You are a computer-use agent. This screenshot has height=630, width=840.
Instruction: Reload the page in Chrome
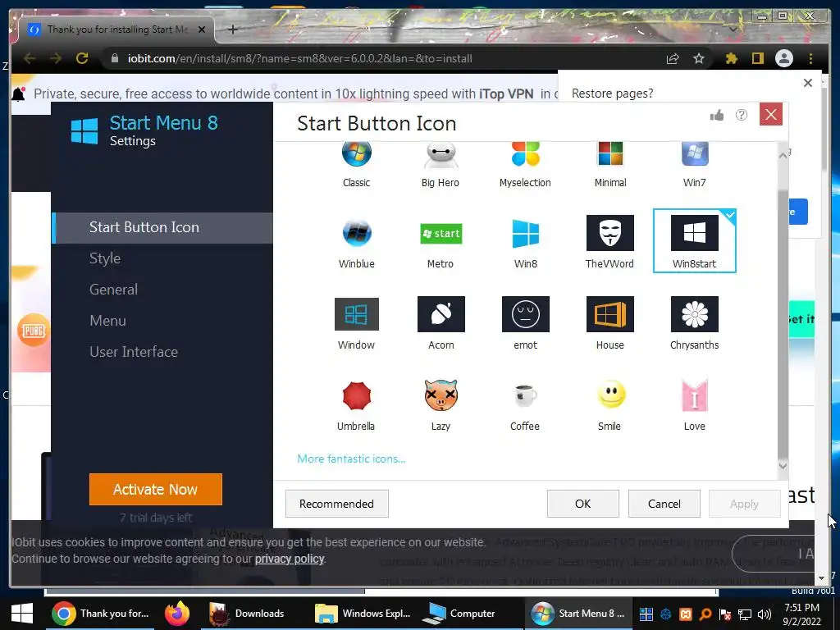(82, 58)
